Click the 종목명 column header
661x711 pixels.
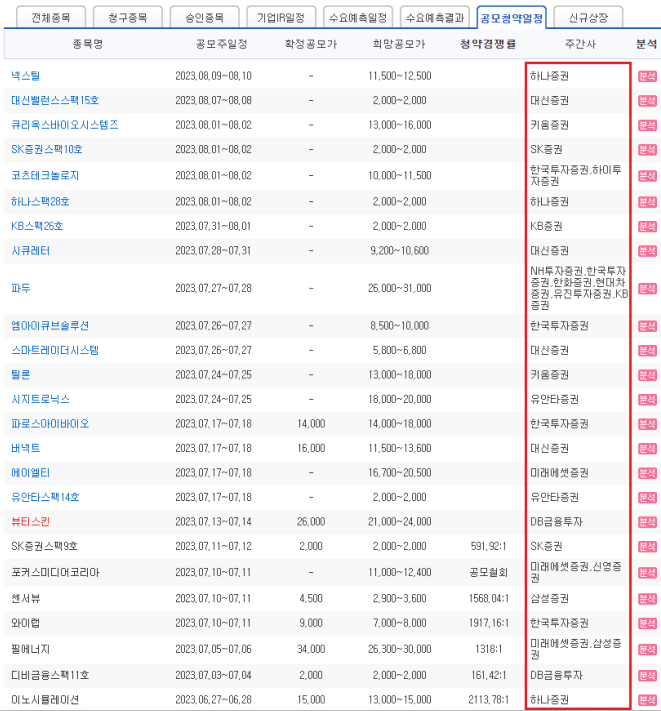pos(88,44)
